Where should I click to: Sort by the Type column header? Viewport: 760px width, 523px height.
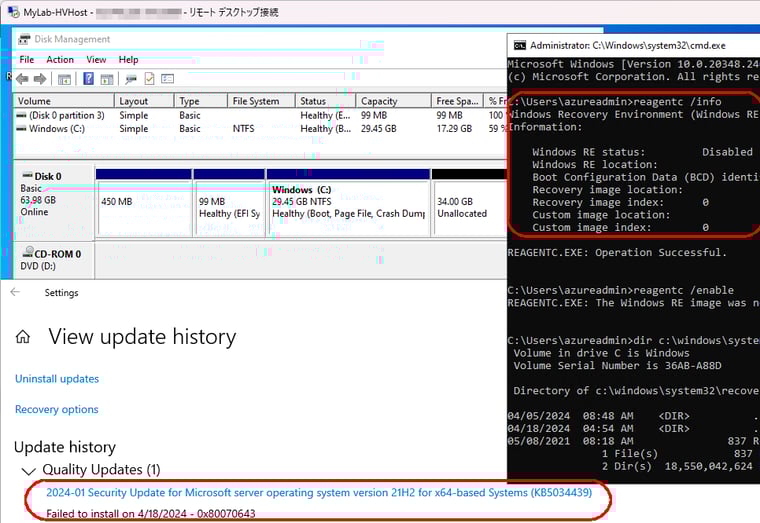201,101
